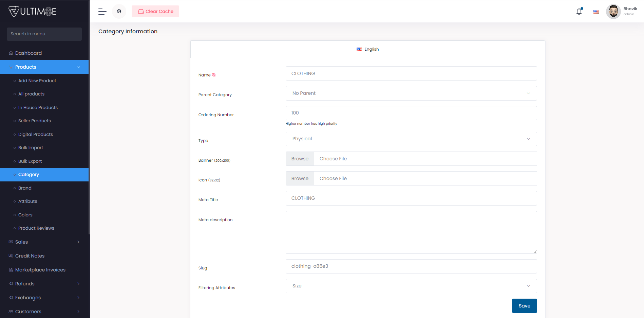Viewport: 644px width, 318px height.
Task: Open Bhavik's profile avatar
Action: click(x=613, y=12)
